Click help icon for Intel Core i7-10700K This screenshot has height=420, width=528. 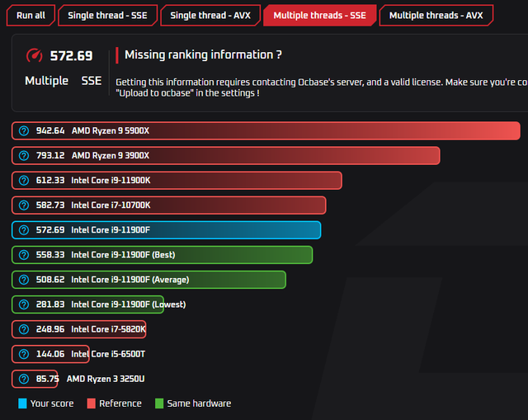(24, 205)
